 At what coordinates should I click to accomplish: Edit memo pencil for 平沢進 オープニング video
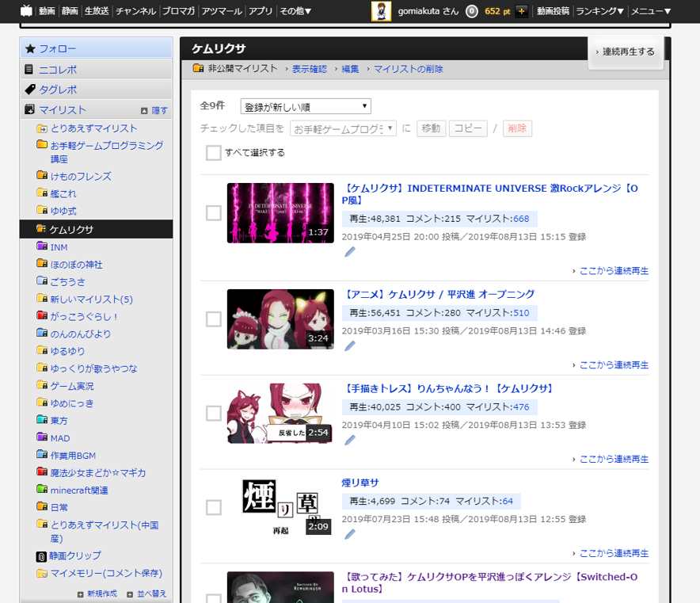(350, 345)
